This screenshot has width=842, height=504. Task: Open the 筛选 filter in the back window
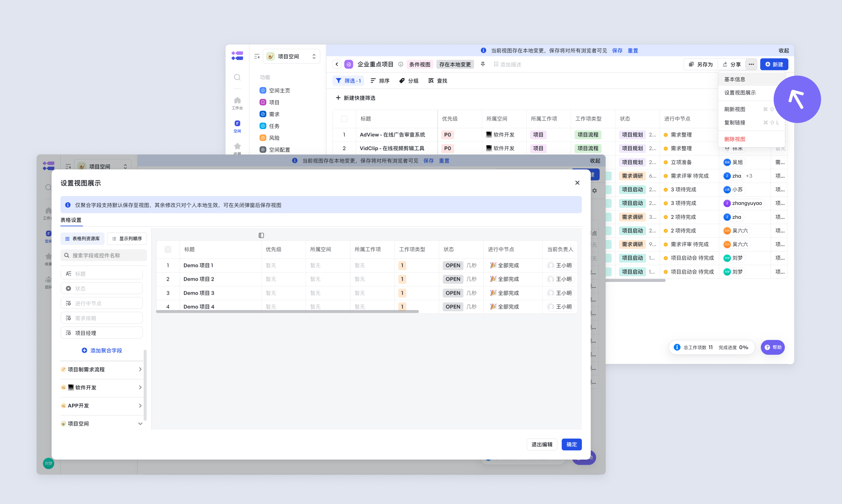[x=348, y=81]
